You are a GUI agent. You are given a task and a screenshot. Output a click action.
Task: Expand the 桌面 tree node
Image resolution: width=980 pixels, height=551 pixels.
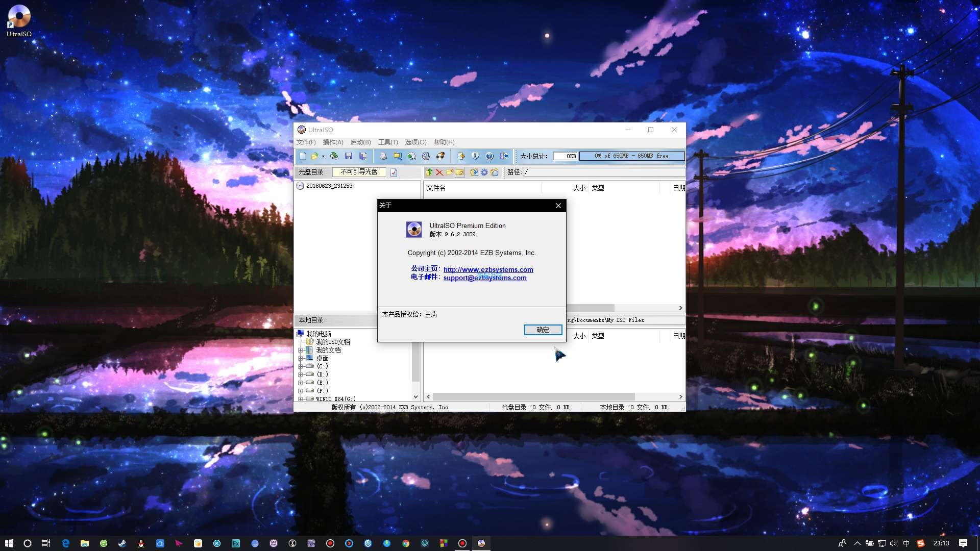301,359
